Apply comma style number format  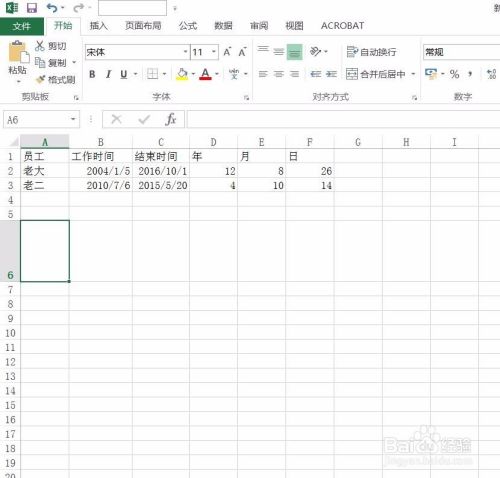[470, 74]
